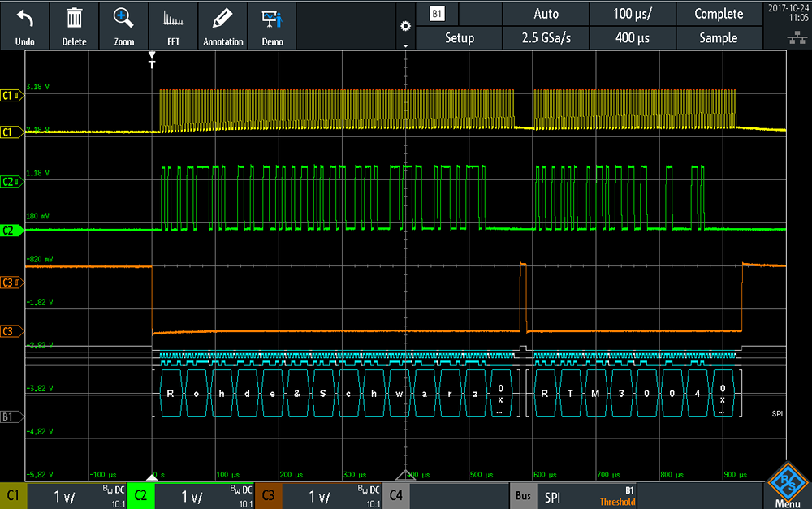The image size is (812, 509).
Task: Click the network connection status icon
Action: point(797,37)
